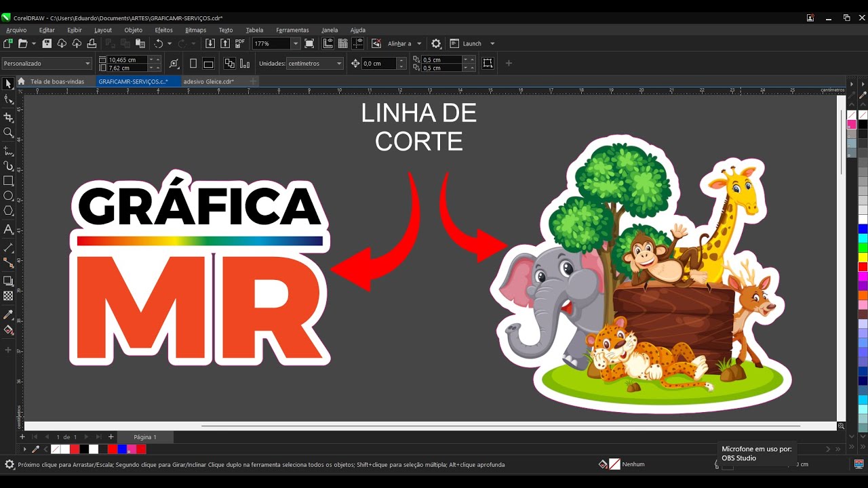Select the Pick tool arrow
The height and width of the screenshot is (488, 868).
(8, 84)
